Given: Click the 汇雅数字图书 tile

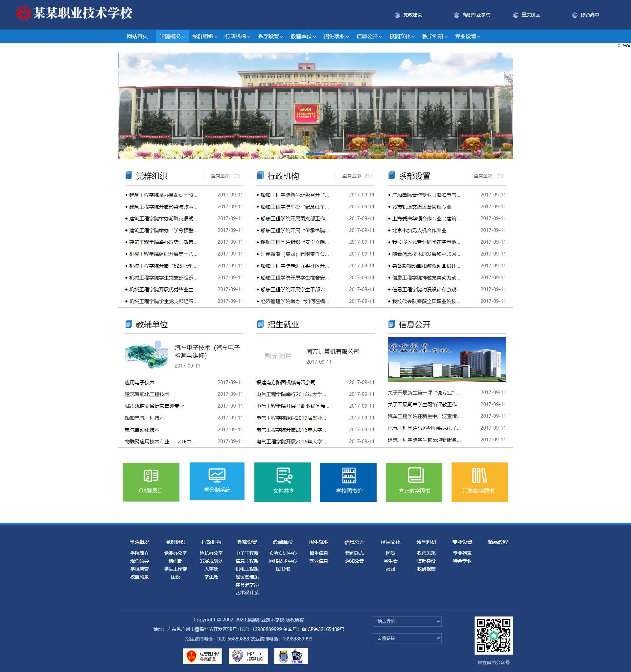Looking at the screenshot, I should click(479, 482).
